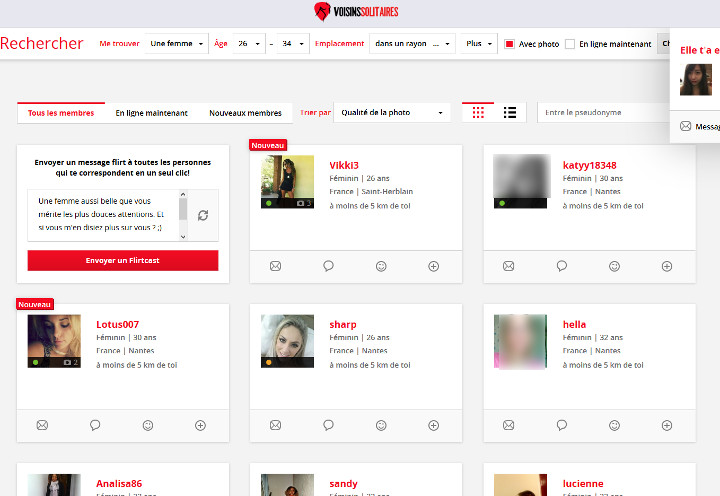Image resolution: width=720 pixels, height=496 pixels.
Task: Open the Une femme gender dropdown
Action: [x=176, y=44]
